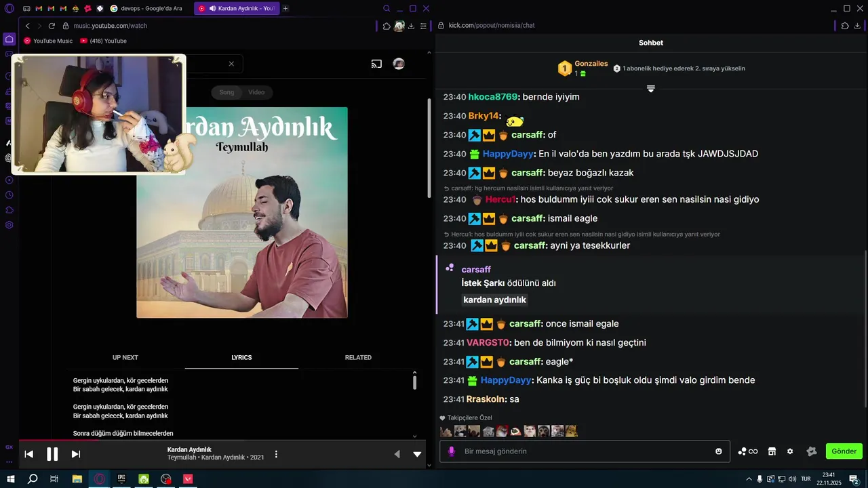Click the Gonzailes top gifter entry
Image resolution: width=868 pixels, height=488 pixels.
pyautogui.click(x=583, y=68)
